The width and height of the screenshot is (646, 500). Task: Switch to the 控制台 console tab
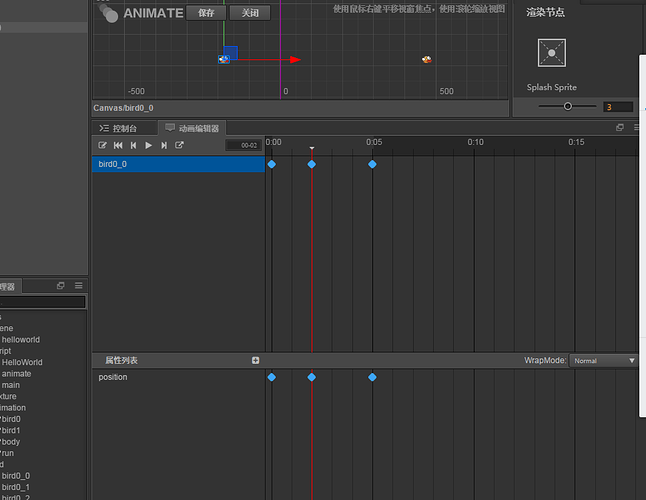[118, 129]
